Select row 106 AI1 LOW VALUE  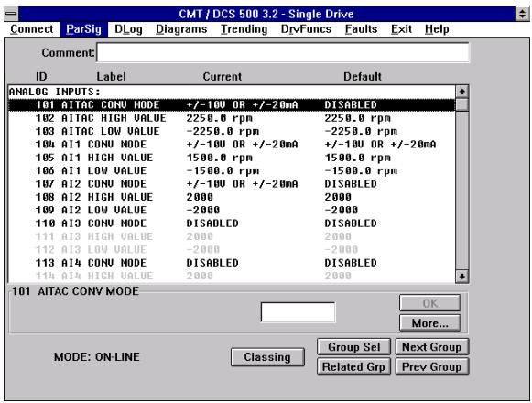coord(232,170)
